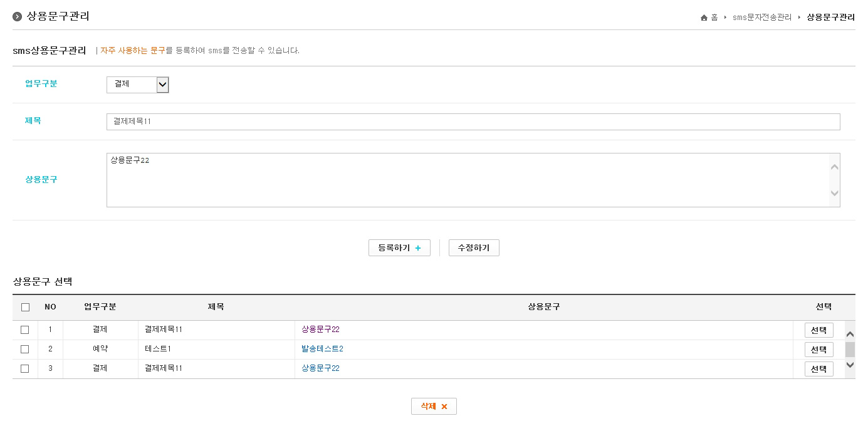Check the checkbox for row 2 테스트1
Screen dimensions: 868x431
tap(25, 349)
